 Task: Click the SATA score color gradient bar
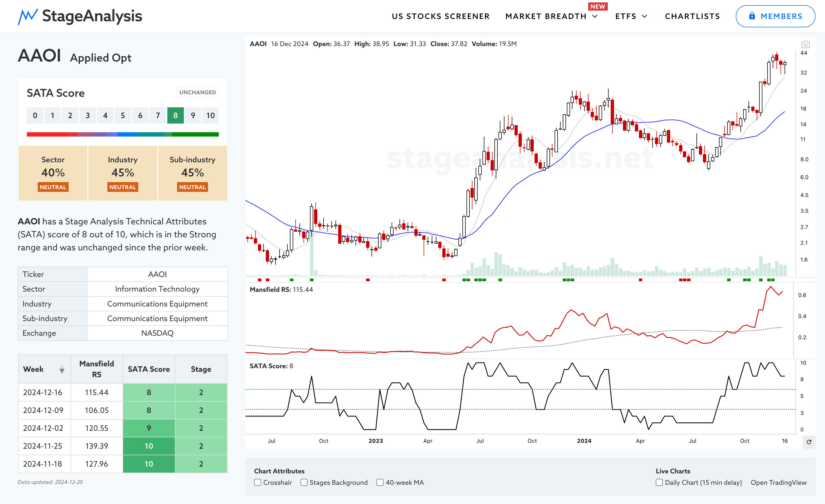point(123,134)
